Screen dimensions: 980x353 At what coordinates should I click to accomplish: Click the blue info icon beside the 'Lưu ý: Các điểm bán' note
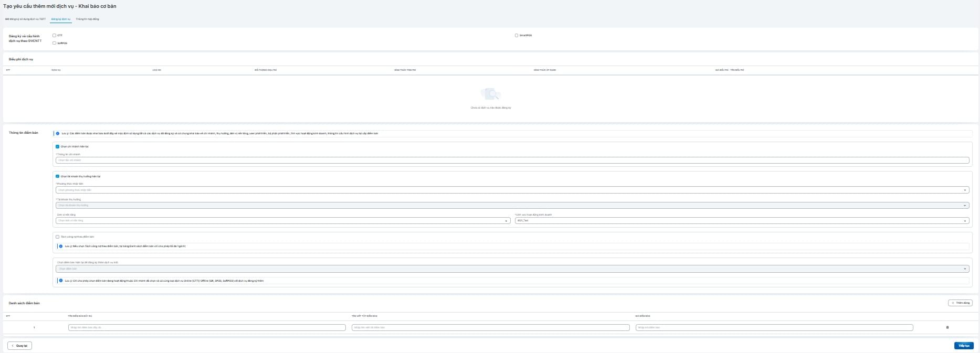coord(58,134)
